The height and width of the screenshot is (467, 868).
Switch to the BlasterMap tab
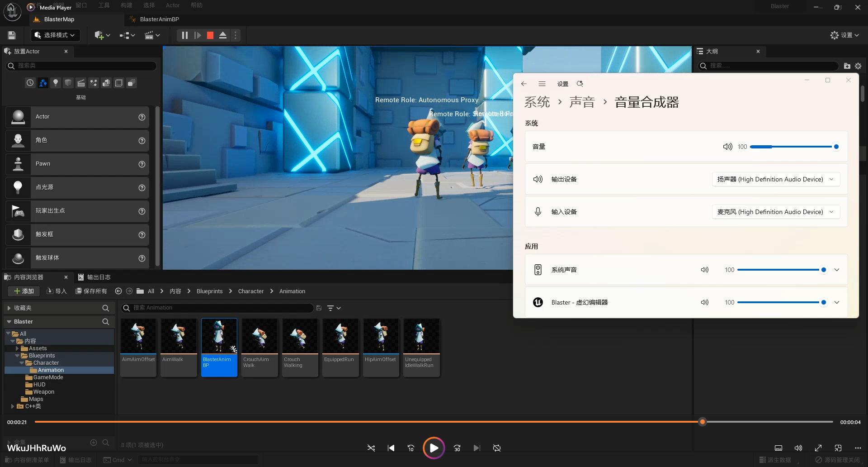point(59,19)
